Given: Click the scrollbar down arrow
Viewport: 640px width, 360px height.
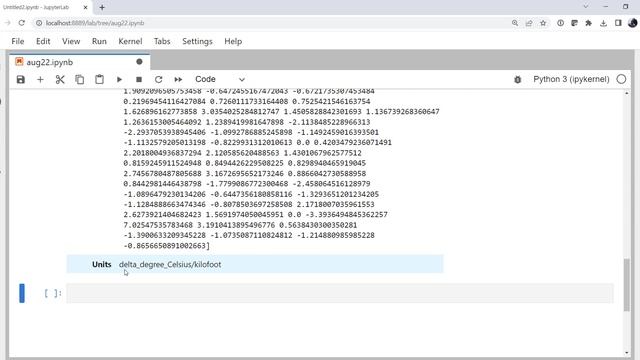Looking at the screenshot, I should tap(627, 353).
